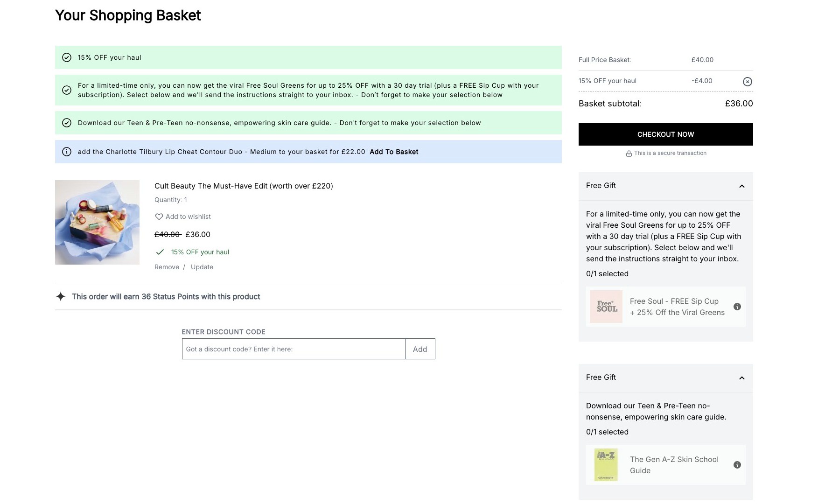
Task: Click Your Shopping Basket heading
Action: point(128,15)
